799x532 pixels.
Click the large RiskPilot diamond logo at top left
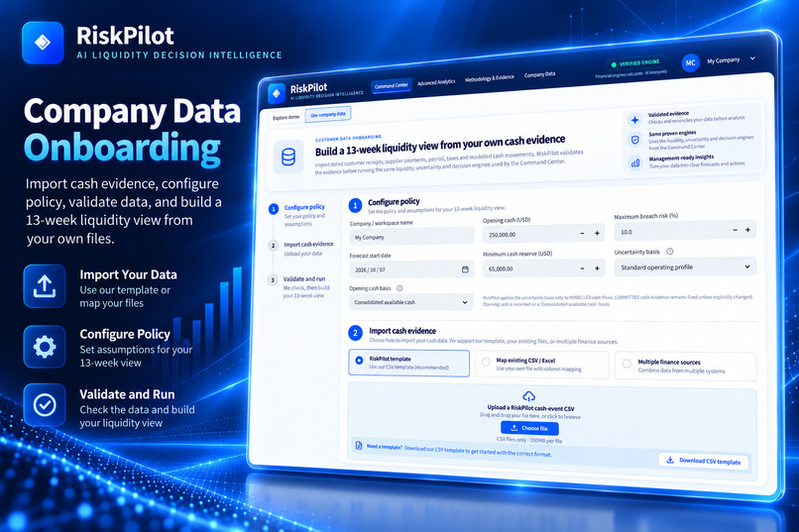pos(43,43)
